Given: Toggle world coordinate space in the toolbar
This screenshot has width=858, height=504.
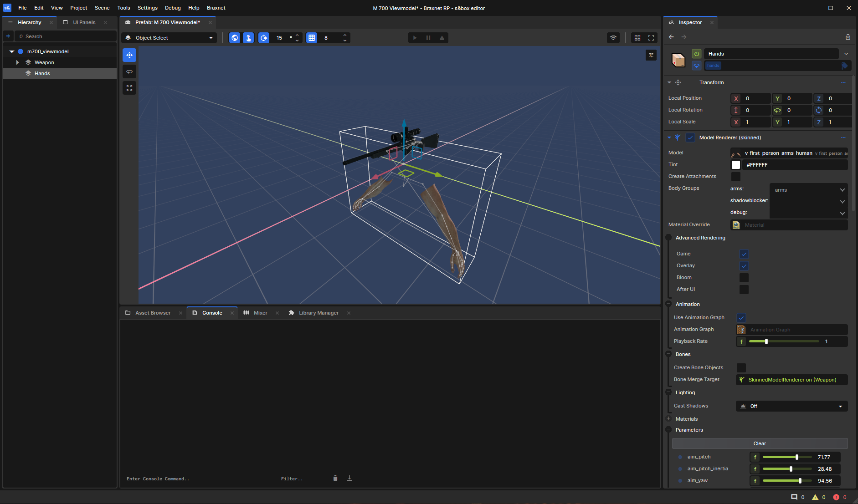Looking at the screenshot, I should point(234,38).
